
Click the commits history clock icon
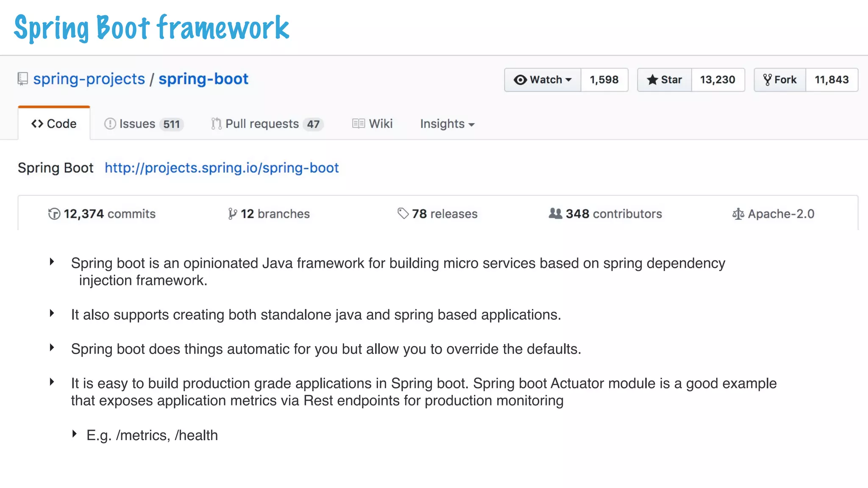(x=54, y=214)
